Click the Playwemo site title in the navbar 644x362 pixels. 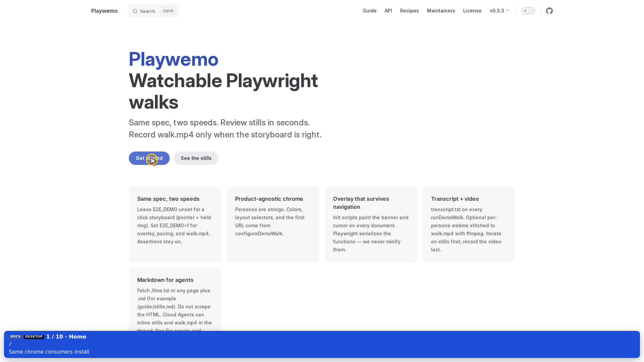104,11
